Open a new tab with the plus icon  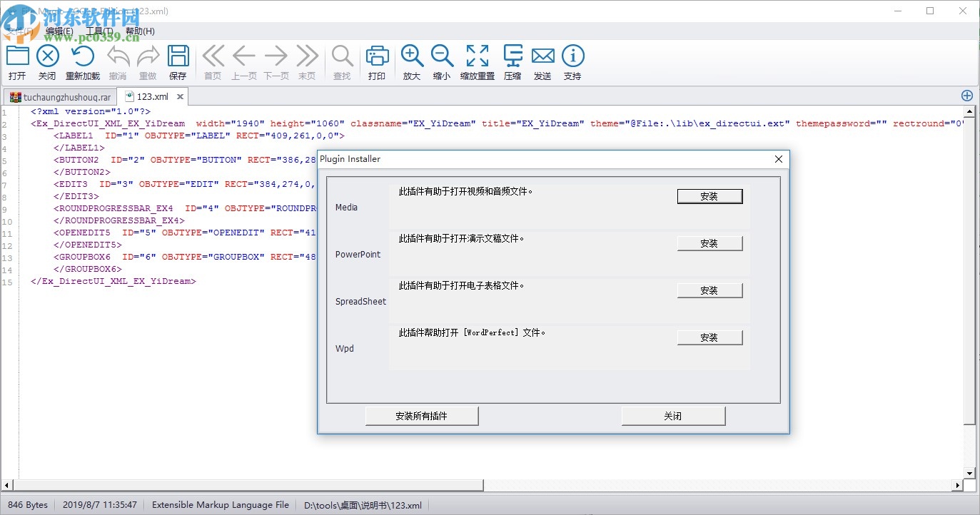pyautogui.click(x=966, y=95)
